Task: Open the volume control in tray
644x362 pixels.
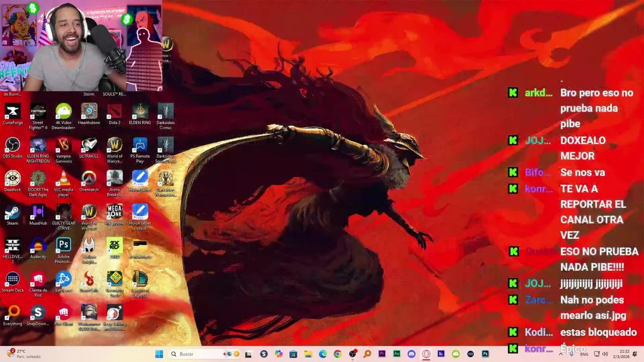Action: pyautogui.click(x=605, y=354)
